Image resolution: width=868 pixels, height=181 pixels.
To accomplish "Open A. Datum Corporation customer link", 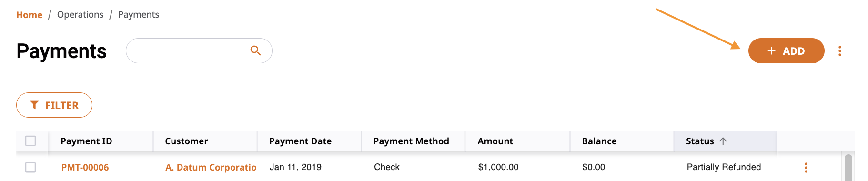I will tap(211, 167).
